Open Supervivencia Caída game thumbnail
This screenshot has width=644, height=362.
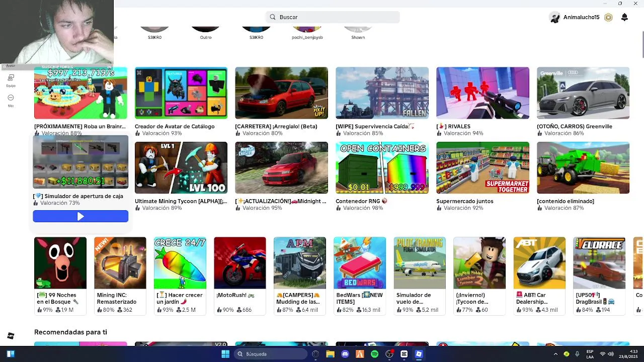382,93
